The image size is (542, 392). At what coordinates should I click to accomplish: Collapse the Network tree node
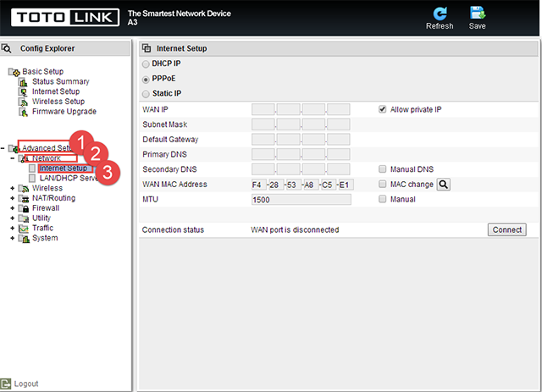13,158
